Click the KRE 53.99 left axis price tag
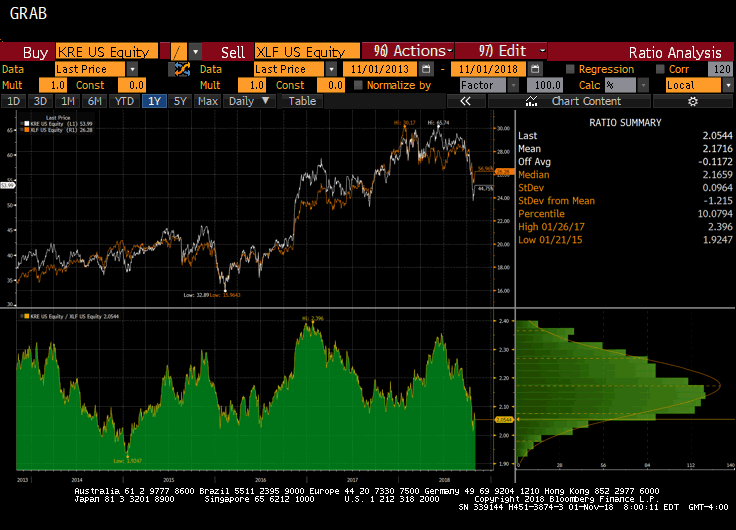The image size is (736, 530). pos(8,185)
